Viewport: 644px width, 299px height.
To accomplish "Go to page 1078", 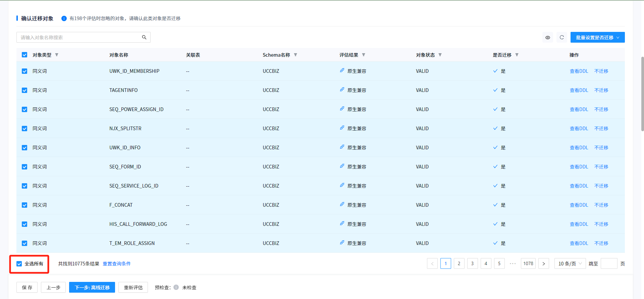I will tap(528, 263).
